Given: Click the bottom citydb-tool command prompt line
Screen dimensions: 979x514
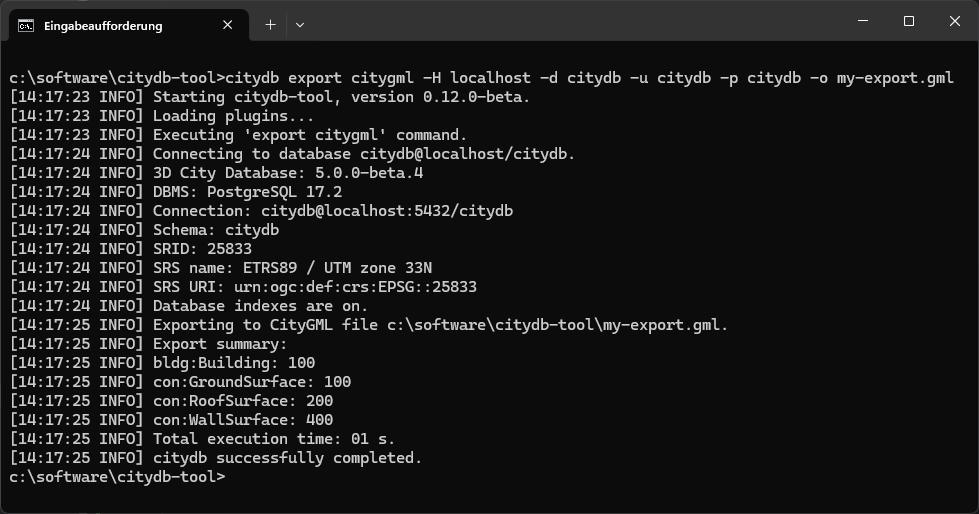Looking at the screenshot, I should [118, 477].
